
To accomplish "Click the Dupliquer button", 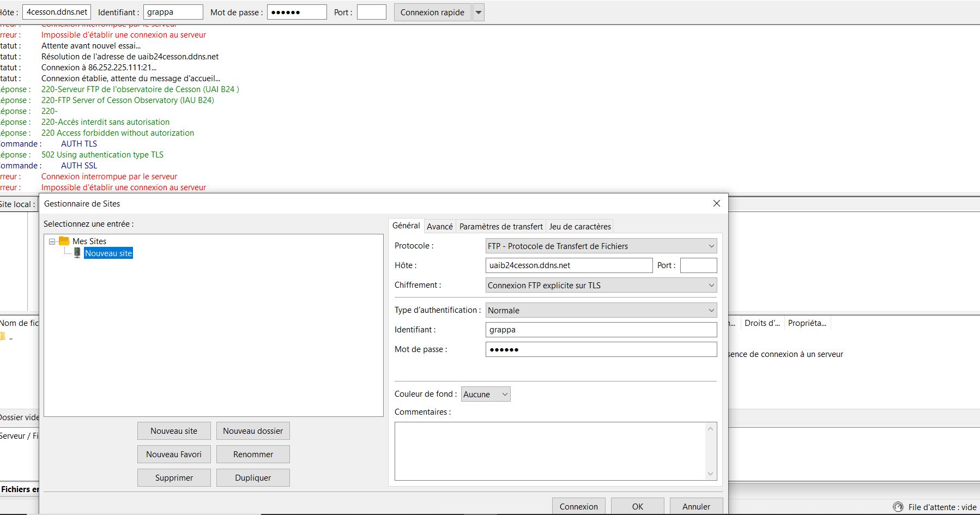I will [253, 478].
